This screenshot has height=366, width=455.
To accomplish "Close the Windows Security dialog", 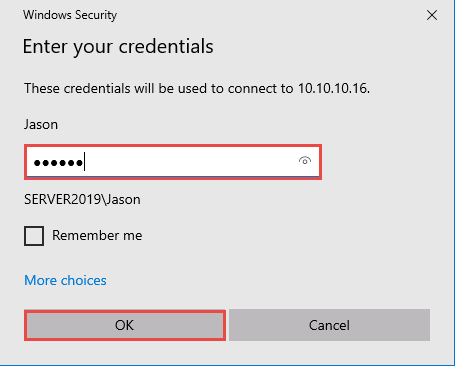I will pos(432,15).
